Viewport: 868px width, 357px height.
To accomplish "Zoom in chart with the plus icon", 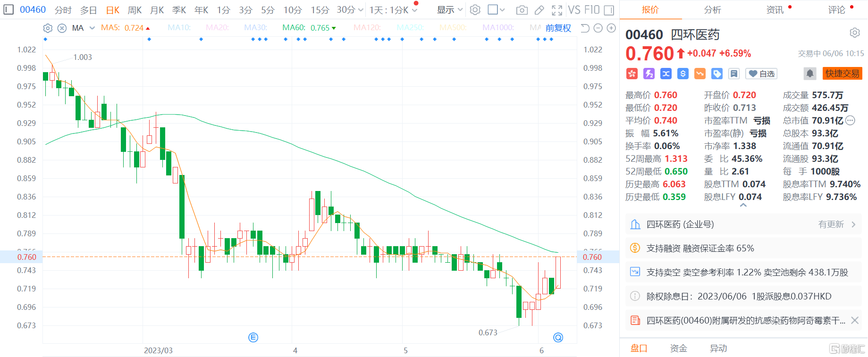I will tap(611, 28).
